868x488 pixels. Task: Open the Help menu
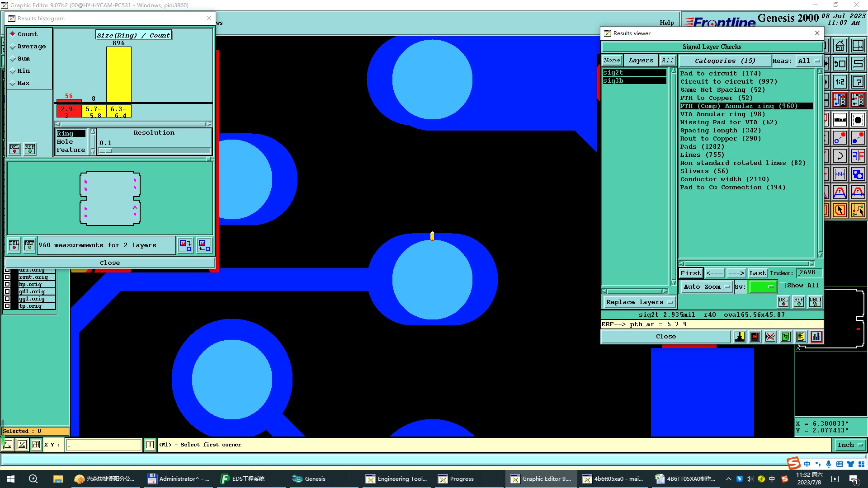666,23
